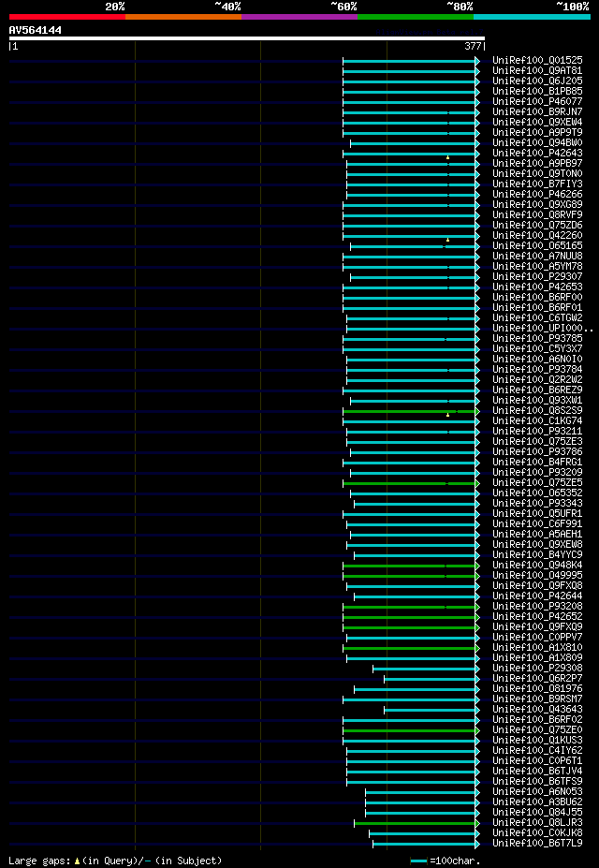The height and width of the screenshot is (868, 599).
Task: Select hit label UniRef100_Q75ZE0
Action: pos(537,729)
